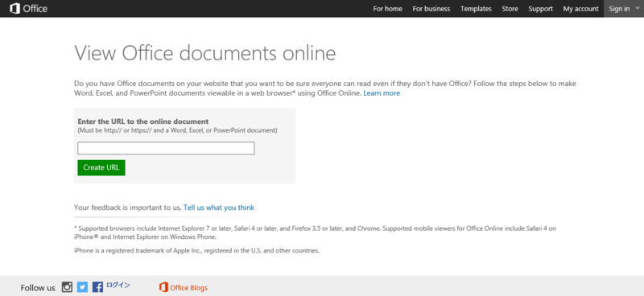This screenshot has height=296, width=644.
Task: Click the orange Office Blogs logo icon
Action: (163, 287)
